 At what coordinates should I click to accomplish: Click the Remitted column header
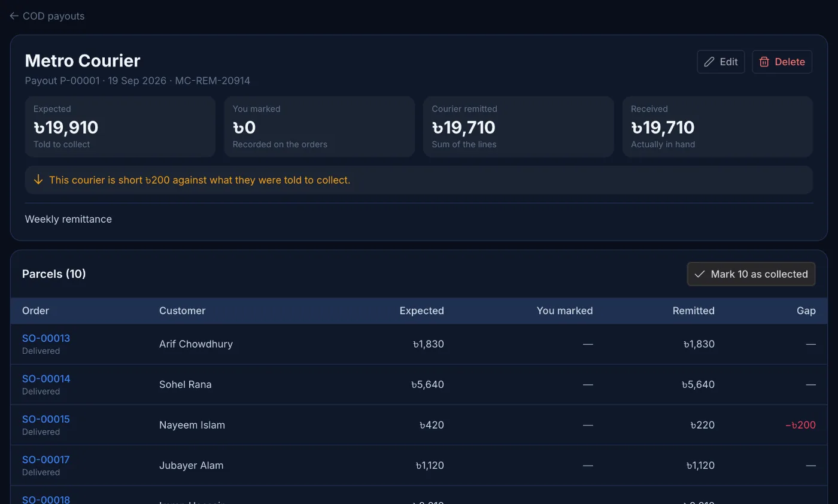(x=693, y=311)
